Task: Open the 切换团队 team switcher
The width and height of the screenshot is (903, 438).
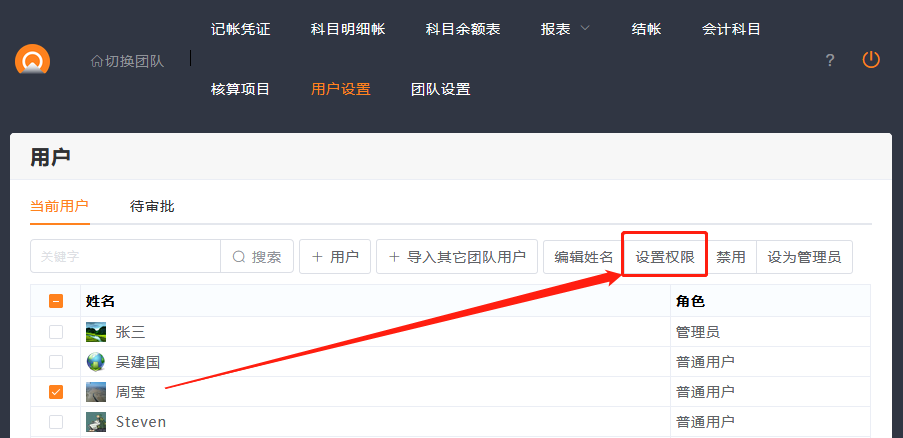Action: pos(127,61)
